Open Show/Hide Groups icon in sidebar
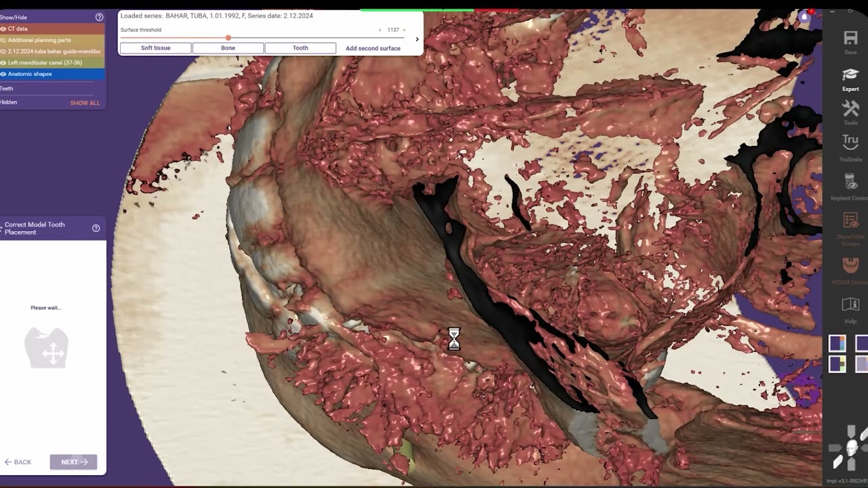 (x=850, y=220)
